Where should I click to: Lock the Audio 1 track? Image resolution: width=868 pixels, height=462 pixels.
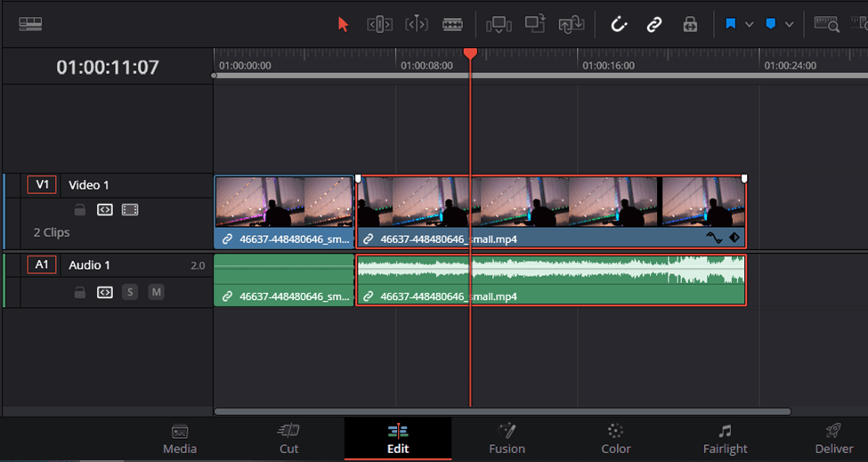(80, 292)
